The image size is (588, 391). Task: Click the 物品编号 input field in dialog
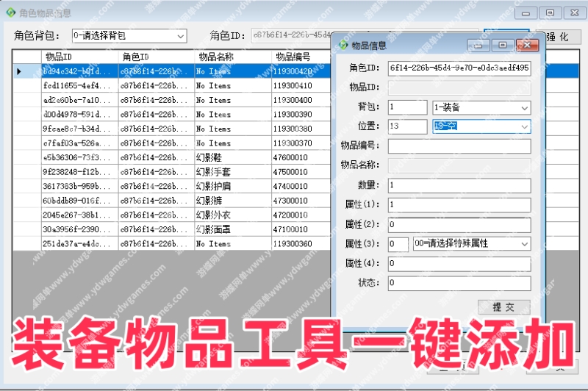459,146
